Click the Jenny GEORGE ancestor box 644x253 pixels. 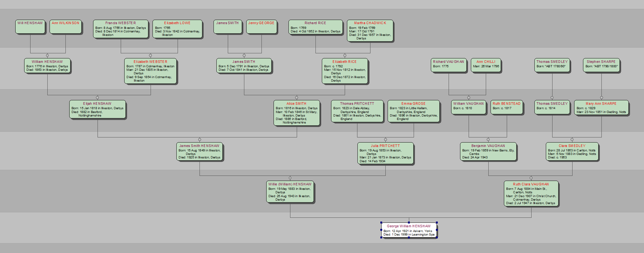point(261,27)
